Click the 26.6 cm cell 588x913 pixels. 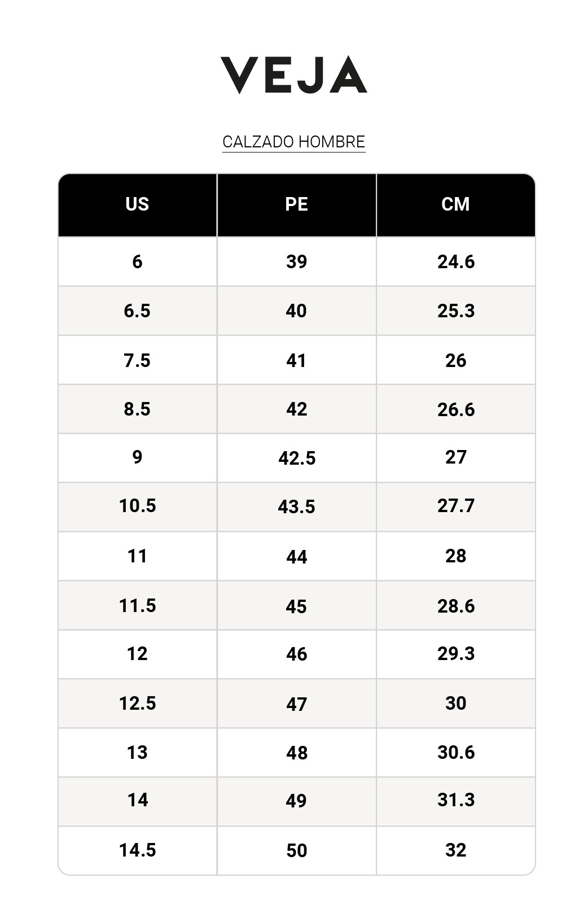pos(455,409)
